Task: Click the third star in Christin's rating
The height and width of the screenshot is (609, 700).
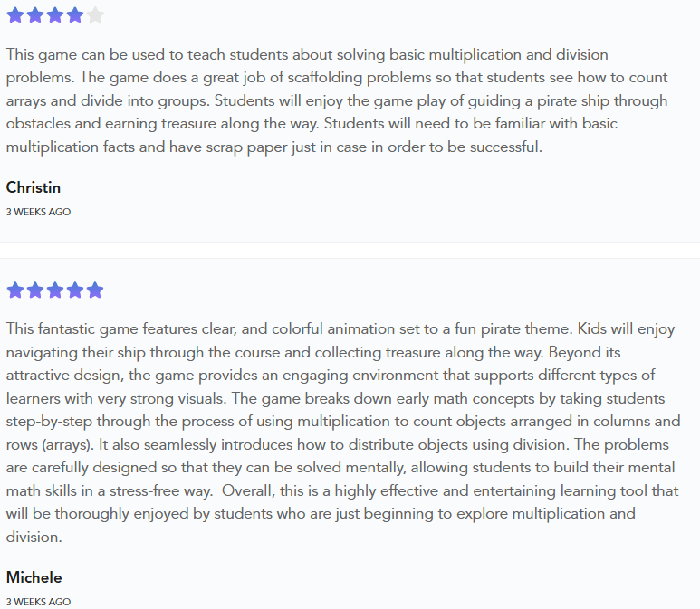Action: click(x=55, y=14)
